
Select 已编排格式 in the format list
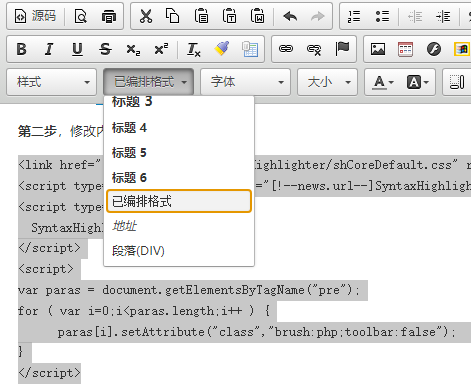coord(179,201)
